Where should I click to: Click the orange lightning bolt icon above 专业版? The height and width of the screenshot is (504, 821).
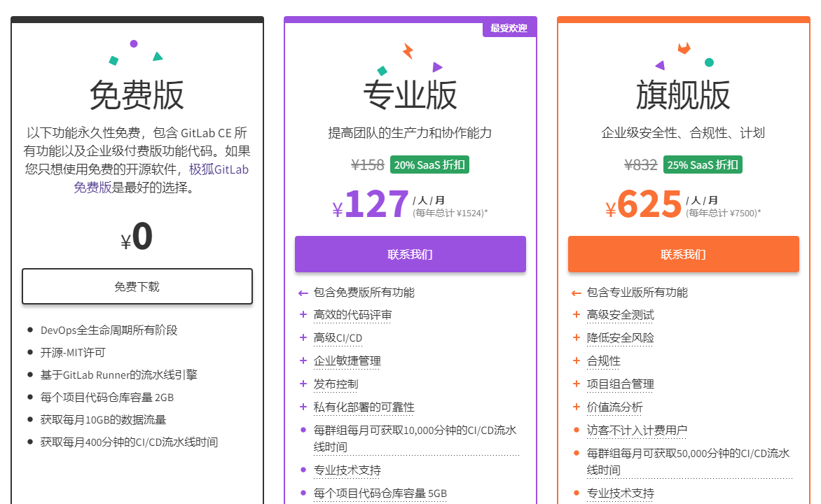point(408,50)
